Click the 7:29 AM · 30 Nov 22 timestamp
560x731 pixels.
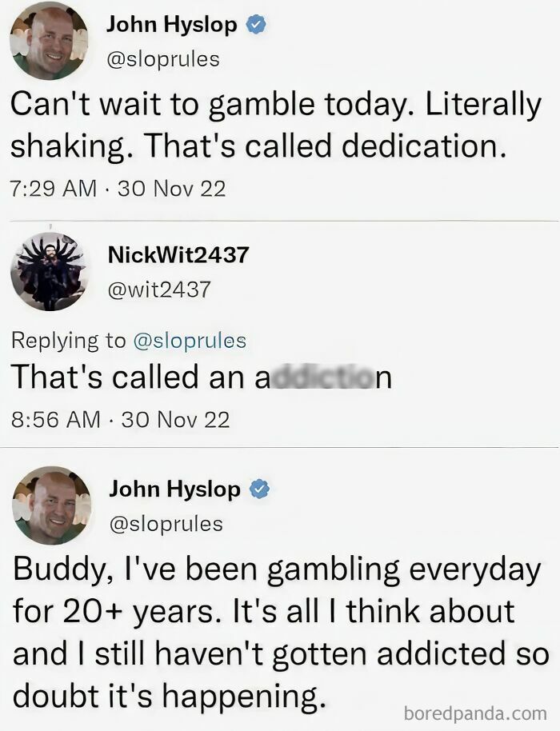[x=118, y=189]
